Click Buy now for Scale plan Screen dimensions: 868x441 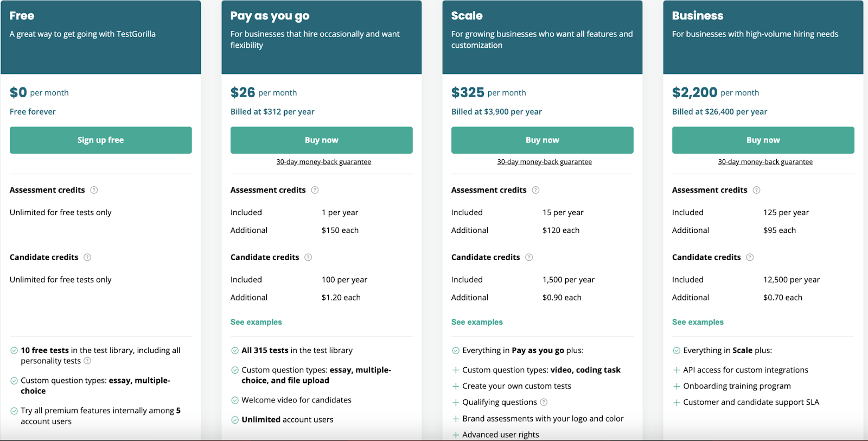tap(542, 140)
